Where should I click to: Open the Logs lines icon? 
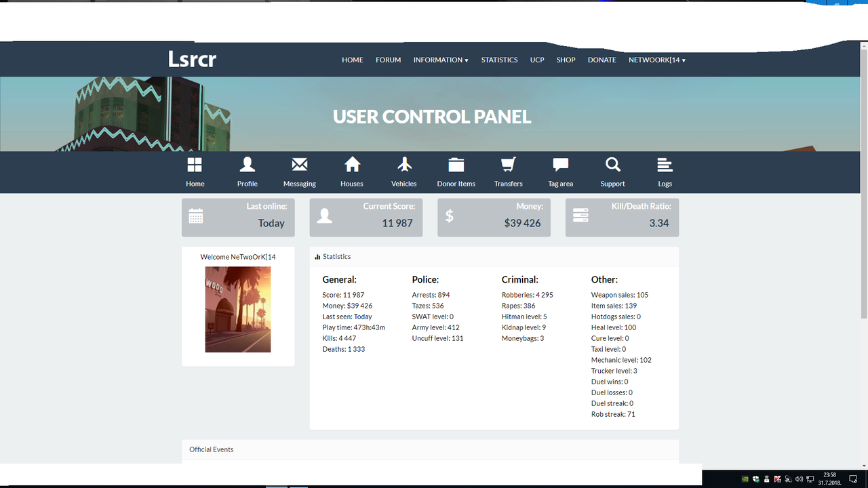coord(665,165)
